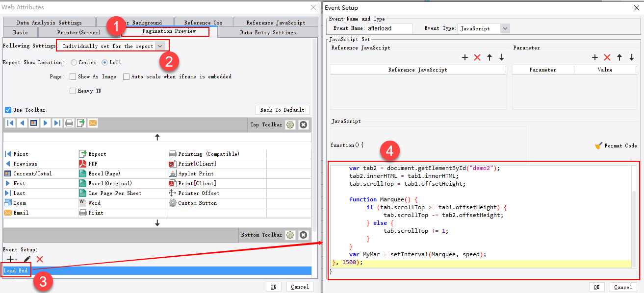Viewport: 644px width, 293px height.
Task: Select the Load End event entry
Action: click(x=16, y=270)
